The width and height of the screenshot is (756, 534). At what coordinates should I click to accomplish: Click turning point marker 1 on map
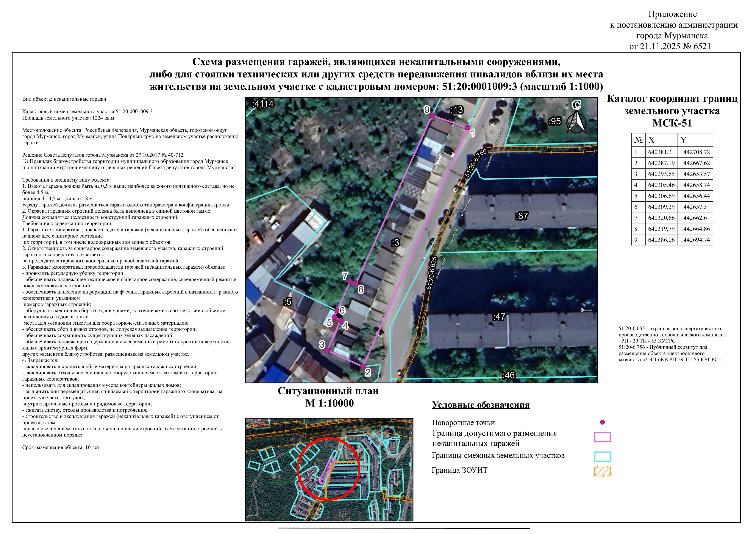click(467, 127)
